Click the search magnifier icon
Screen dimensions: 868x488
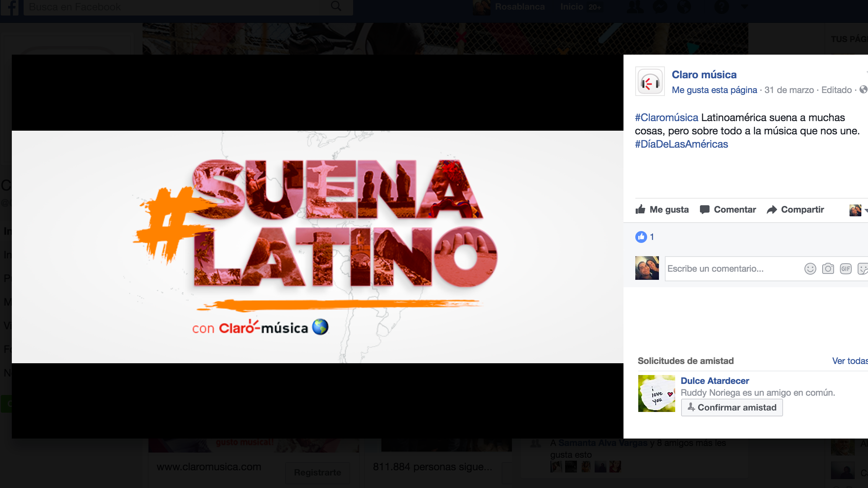pyautogui.click(x=336, y=6)
